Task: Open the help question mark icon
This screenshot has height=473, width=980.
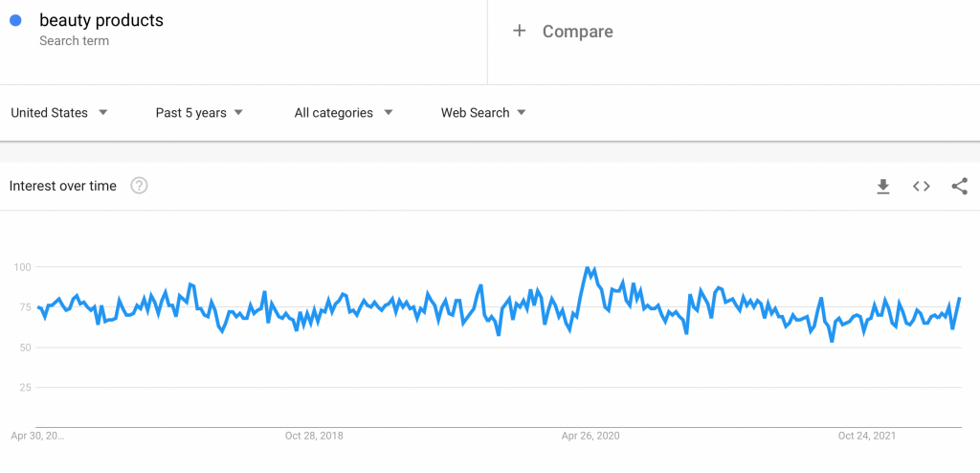Action: tap(139, 186)
